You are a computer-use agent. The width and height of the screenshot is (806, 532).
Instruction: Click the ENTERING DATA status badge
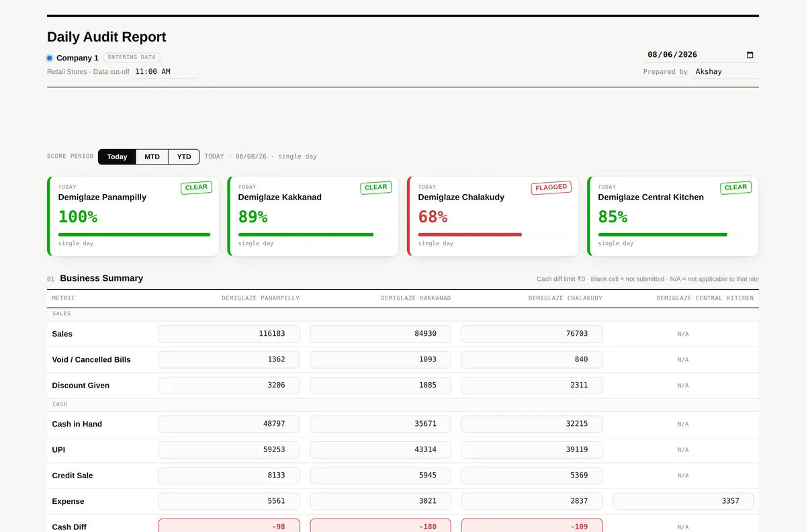point(132,58)
